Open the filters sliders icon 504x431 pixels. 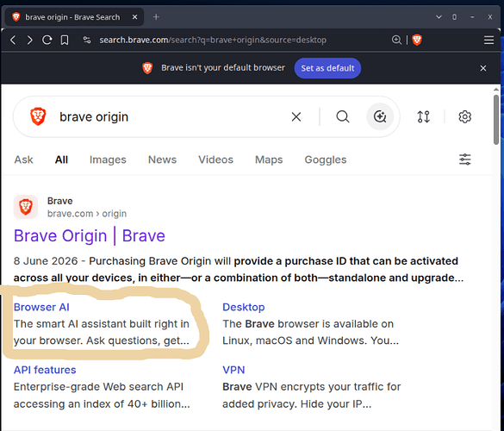[464, 159]
